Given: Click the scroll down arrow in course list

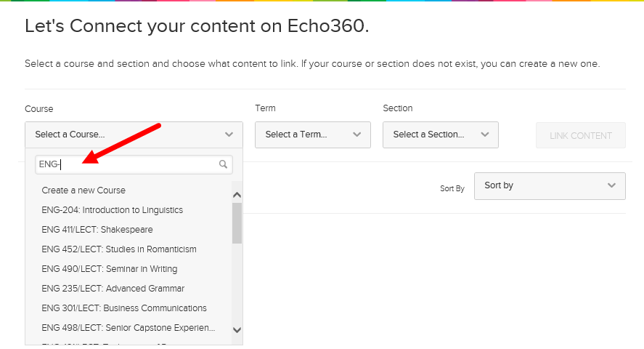Looking at the screenshot, I should [237, 329].
